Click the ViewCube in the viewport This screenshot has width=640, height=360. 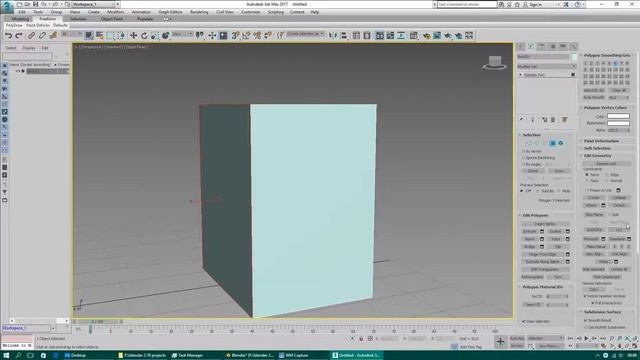[x=495, y=62]
